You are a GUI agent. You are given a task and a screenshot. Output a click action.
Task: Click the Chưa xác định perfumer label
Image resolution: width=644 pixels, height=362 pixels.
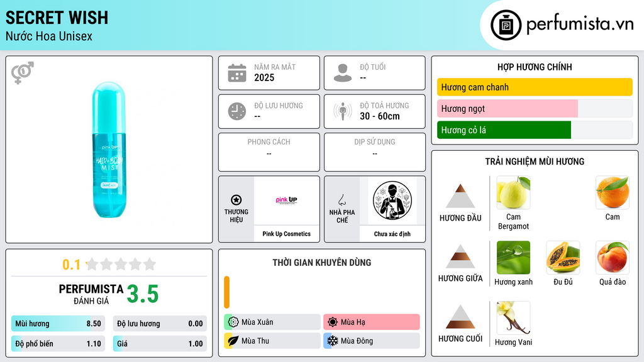point(392,234)
